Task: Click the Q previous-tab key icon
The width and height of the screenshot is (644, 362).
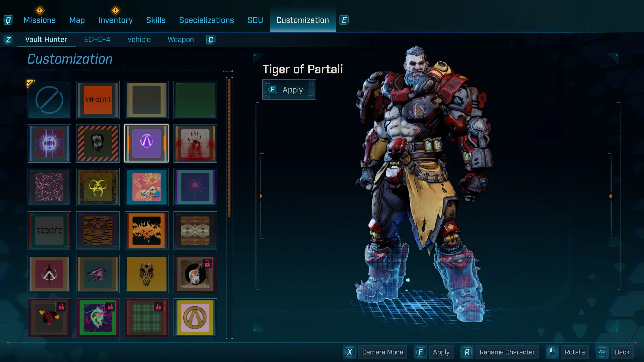Action: point(8,20)
